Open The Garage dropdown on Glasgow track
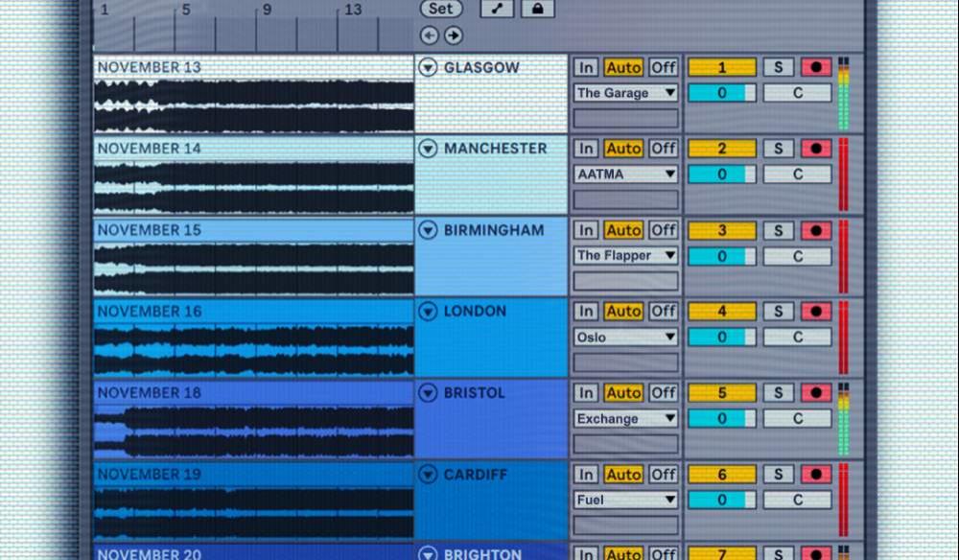The image size is (959, 560). [625, 93]
